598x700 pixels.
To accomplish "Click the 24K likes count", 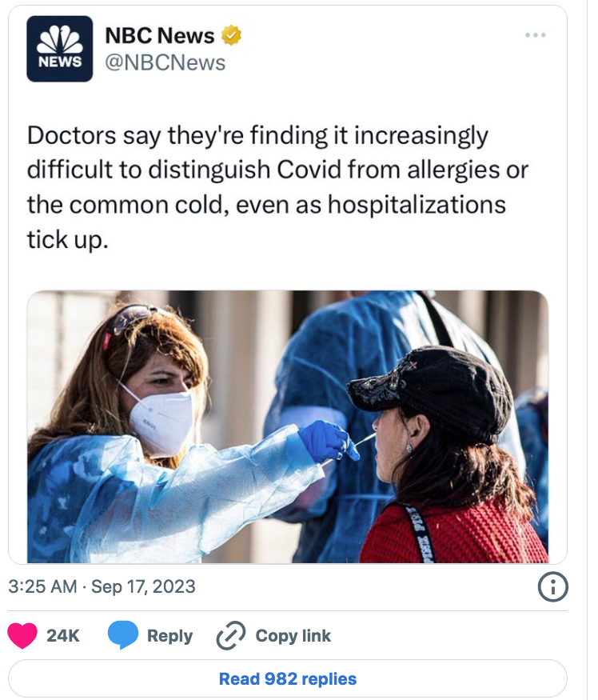I will (x=63, y=636).
